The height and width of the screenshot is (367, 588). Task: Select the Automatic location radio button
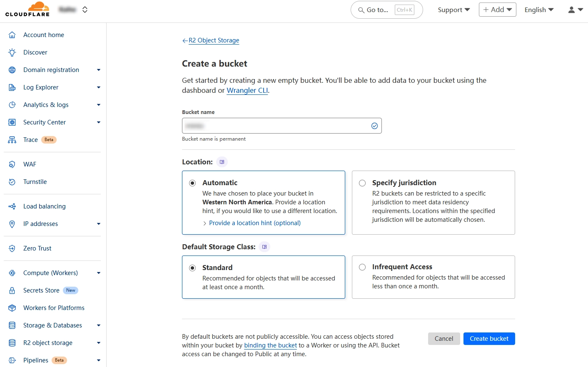click(192, 183)
